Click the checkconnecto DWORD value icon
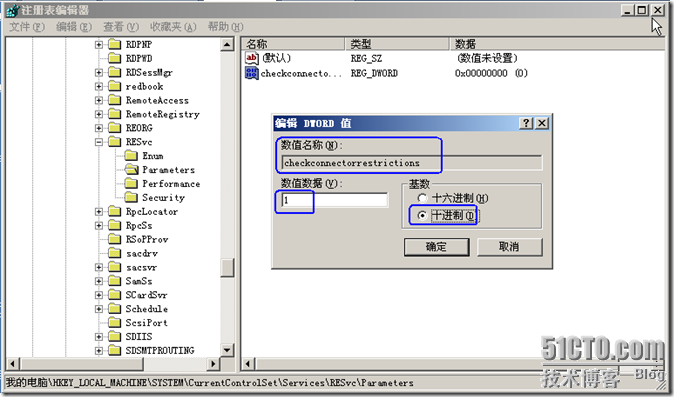This screenshot has width=674, height=397. pyautogui.click(x=251, y=73)
